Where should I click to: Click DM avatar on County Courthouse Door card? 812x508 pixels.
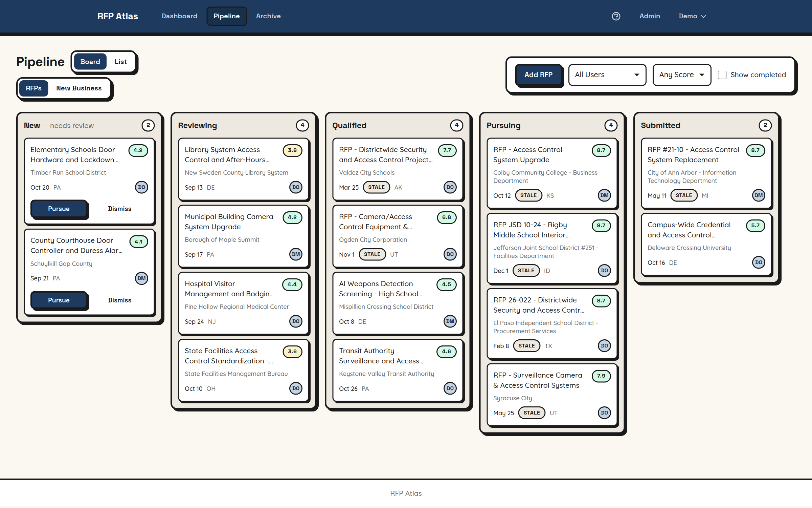(141, 278)
